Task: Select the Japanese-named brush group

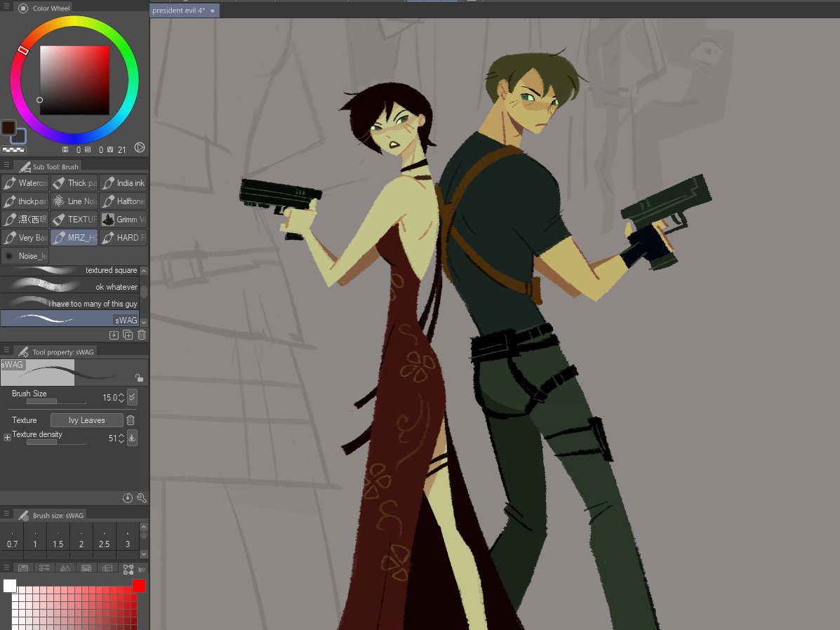Action: (25, 219)
